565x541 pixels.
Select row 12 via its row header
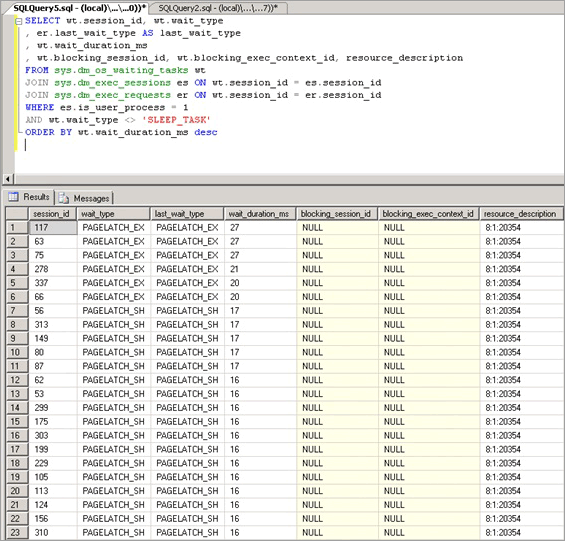(x=17, y=380)
